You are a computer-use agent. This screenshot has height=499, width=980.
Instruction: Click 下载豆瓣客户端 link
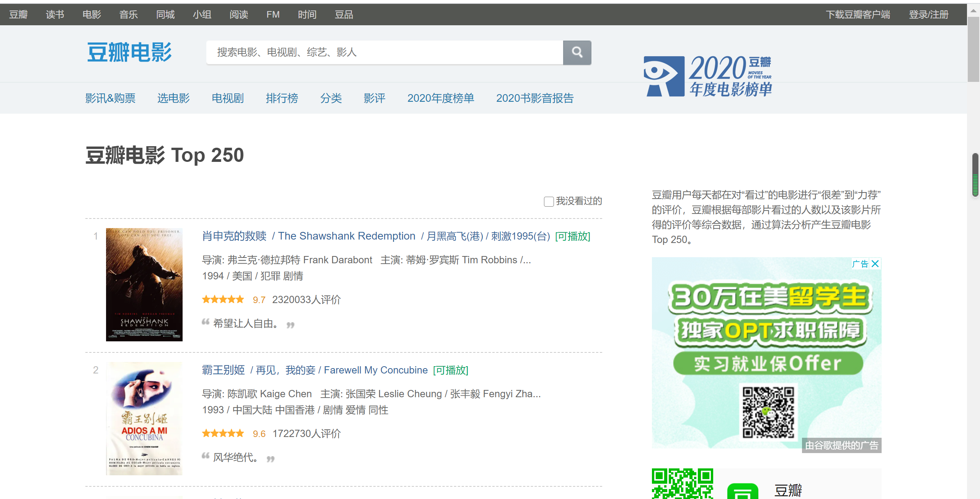point(858,15)
